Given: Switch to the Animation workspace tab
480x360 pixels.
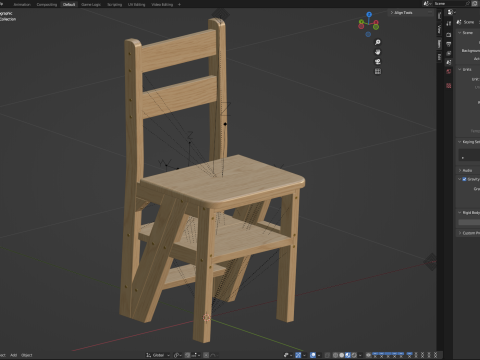Looking at the screenshot, I should [22, 4].
